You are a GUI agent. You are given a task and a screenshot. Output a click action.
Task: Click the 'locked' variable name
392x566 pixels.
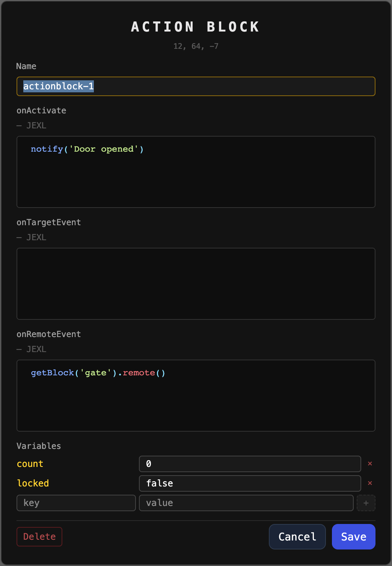[33, 483]
